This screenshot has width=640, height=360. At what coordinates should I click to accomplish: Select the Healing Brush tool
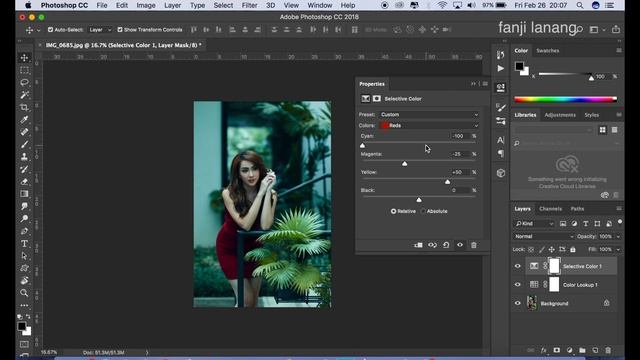point(24,132)
